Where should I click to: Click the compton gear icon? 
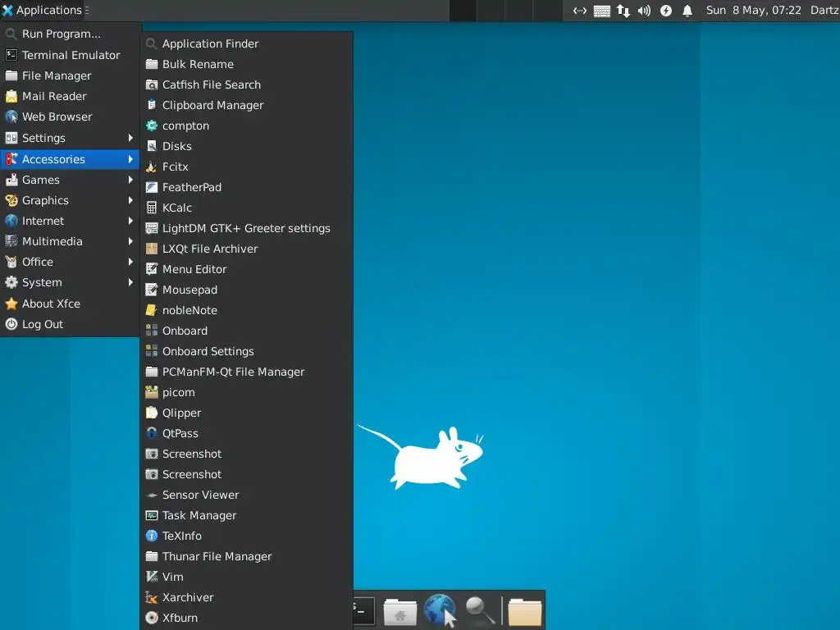[152, 126]
